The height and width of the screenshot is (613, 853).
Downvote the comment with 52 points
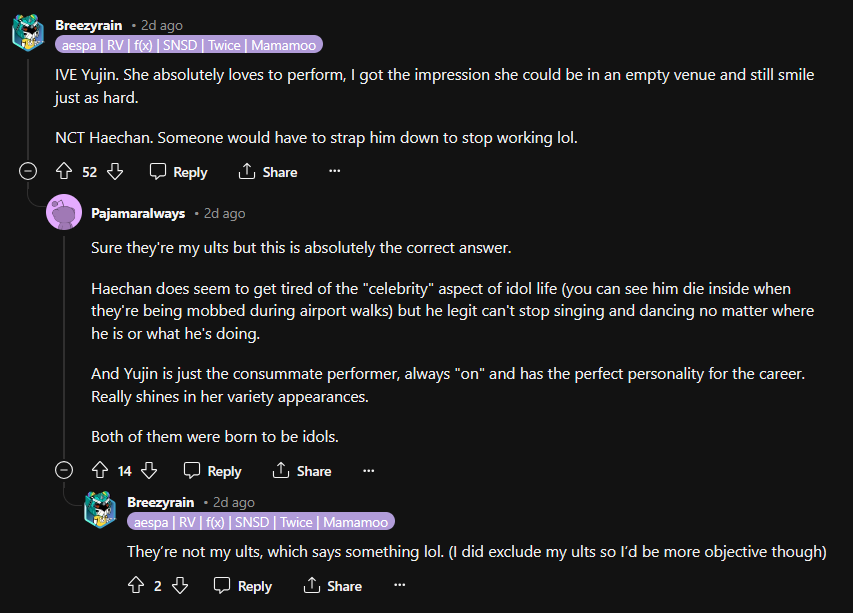point(115,172)
